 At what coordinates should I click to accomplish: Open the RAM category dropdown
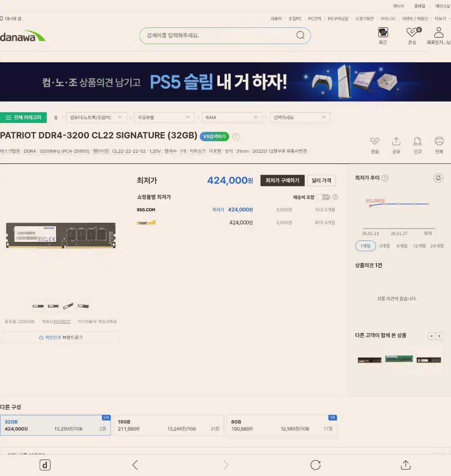pos(232,117)
